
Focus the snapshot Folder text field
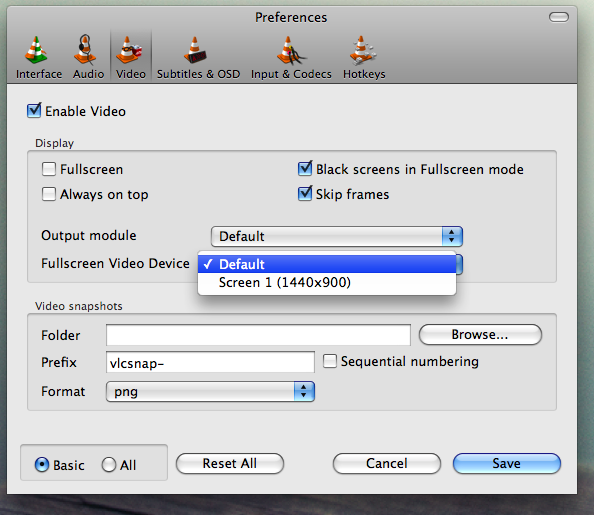coord(258,335)
